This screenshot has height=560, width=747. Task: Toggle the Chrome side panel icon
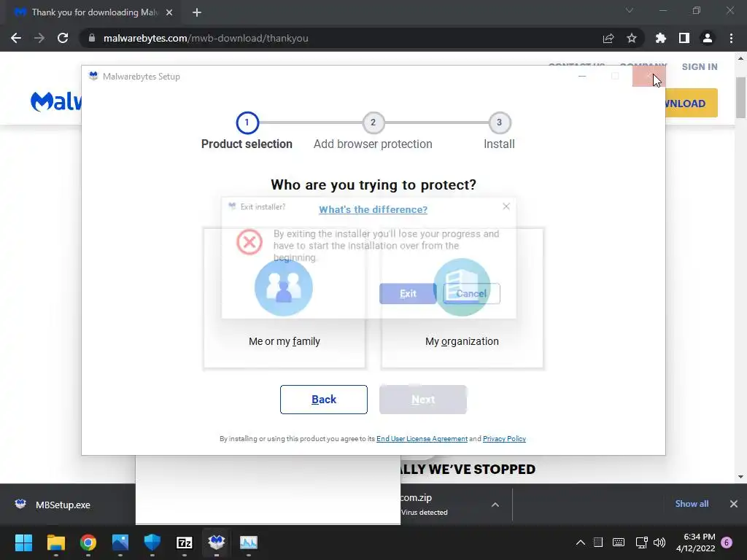point(684,38)
